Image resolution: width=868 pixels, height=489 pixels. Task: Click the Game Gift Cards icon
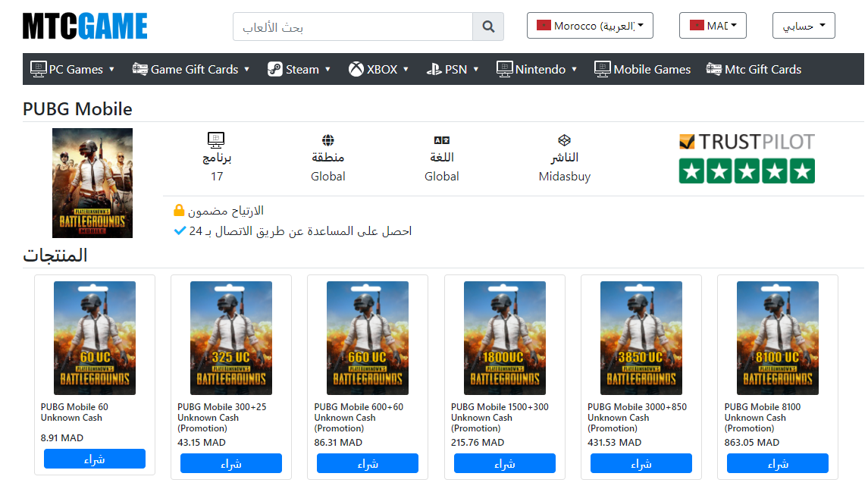140,69
